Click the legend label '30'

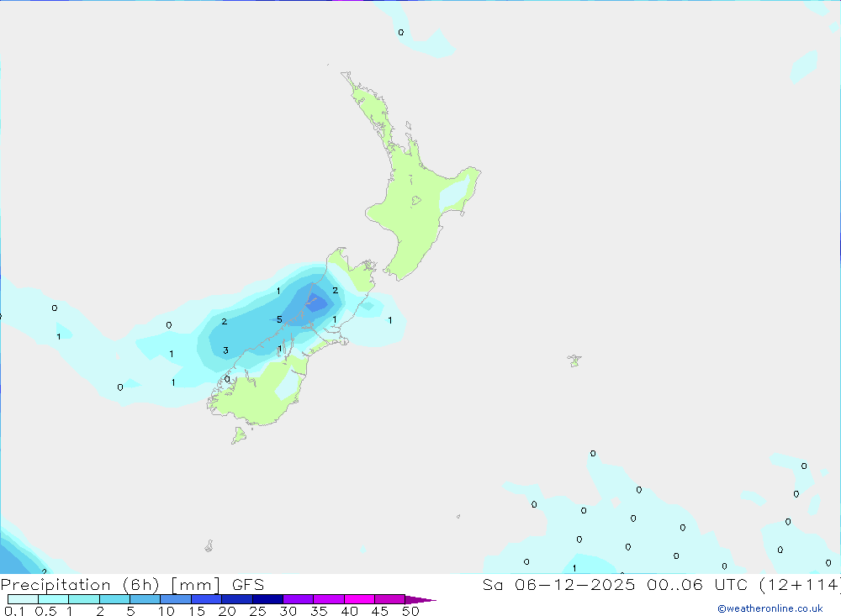[288, 611]
